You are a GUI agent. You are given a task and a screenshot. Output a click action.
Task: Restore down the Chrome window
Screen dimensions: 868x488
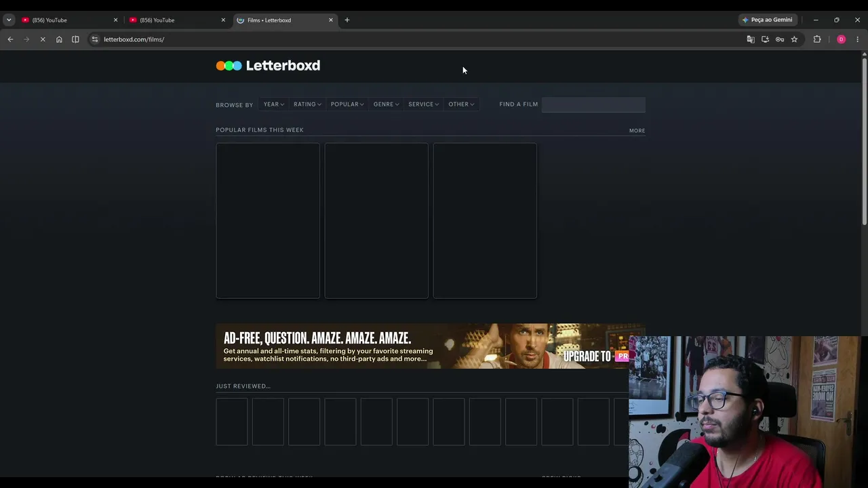(837, 20)
